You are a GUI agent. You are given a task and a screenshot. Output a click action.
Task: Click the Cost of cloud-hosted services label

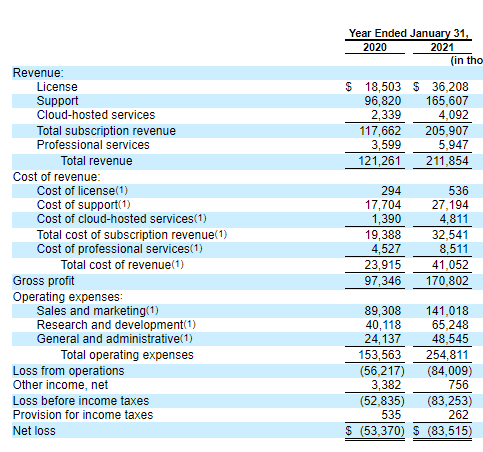click(121, 219)
